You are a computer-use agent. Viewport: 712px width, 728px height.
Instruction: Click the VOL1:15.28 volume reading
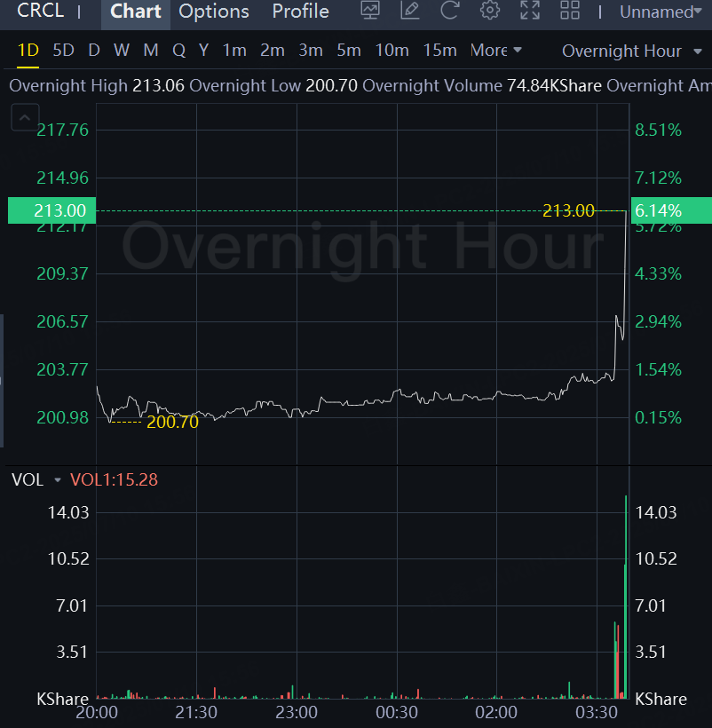click(114, 479)
